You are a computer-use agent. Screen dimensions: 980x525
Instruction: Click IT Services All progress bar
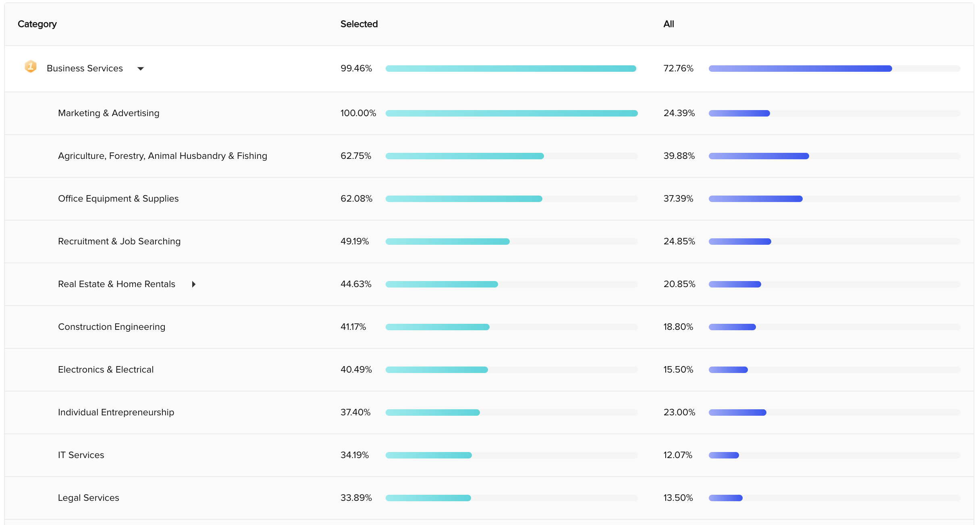[x=835, y=455]
